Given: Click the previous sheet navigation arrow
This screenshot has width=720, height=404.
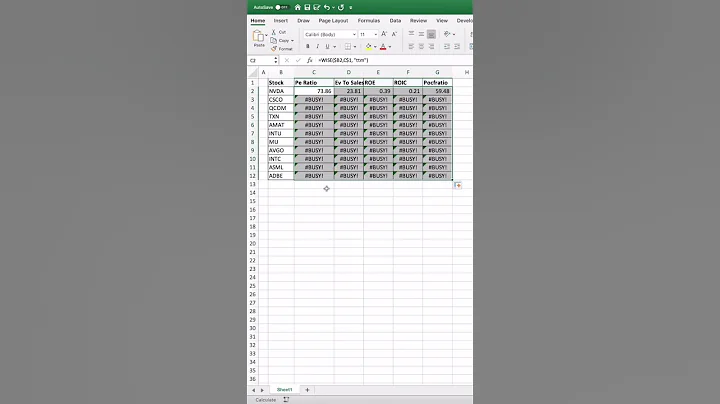Looking at the screenshot, I should (253, 390).
